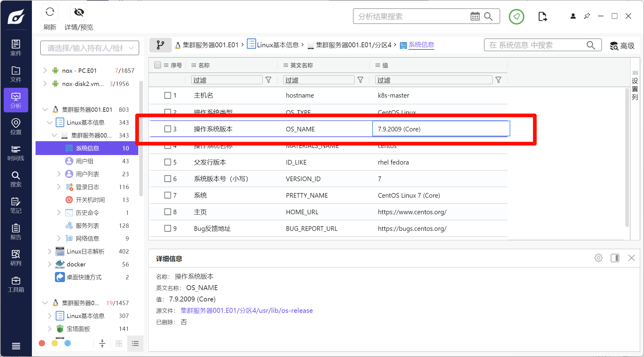Click the calendar icon in search box
644x357 pixels.
pyautogui.click(x=475, y=16)
